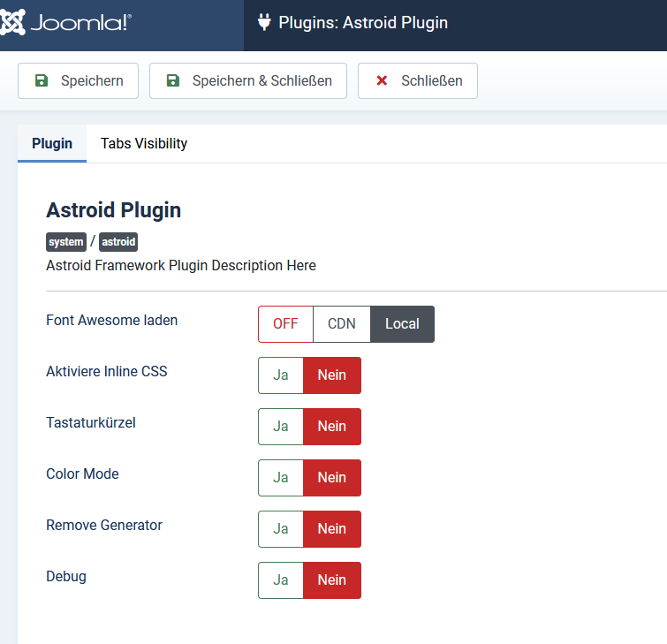Switch to the Tabs Visibility tab
The width and height of the screenshot is (667, 644).
pos(144,143)
